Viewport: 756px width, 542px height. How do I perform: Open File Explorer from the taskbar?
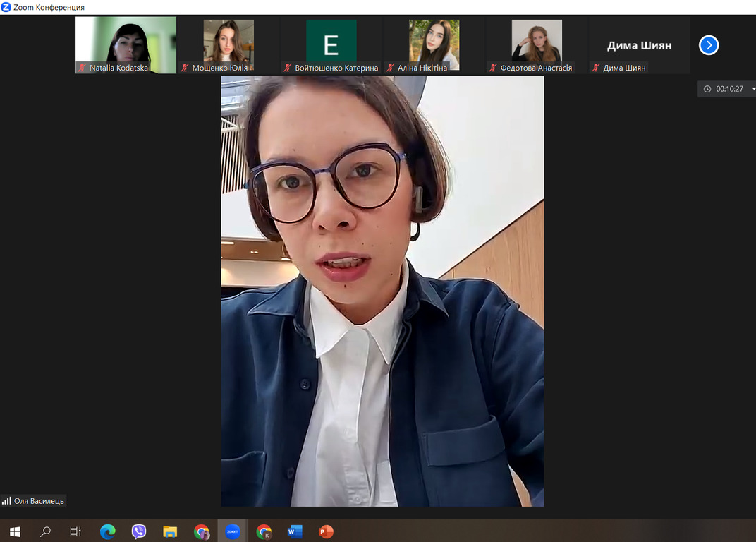coord(170,531)
